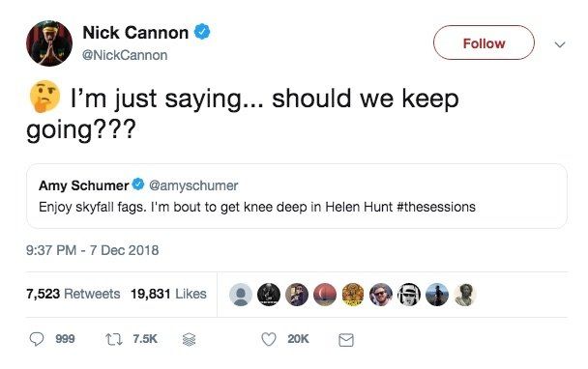Open Nick Cannon's profile picture
This screenshot has height=369, width=588.
tap(49, 43)
